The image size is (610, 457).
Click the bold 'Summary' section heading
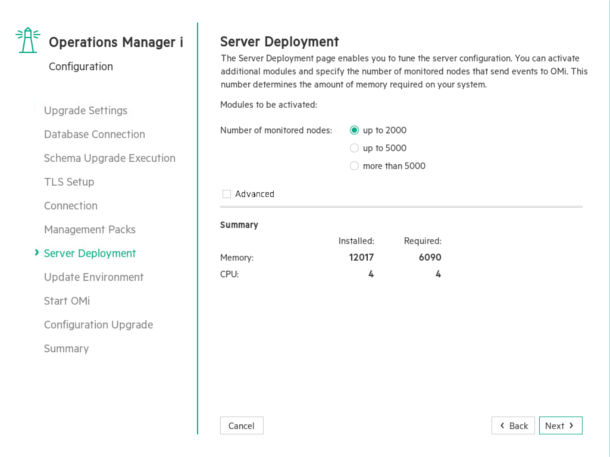tap(239, 225)
